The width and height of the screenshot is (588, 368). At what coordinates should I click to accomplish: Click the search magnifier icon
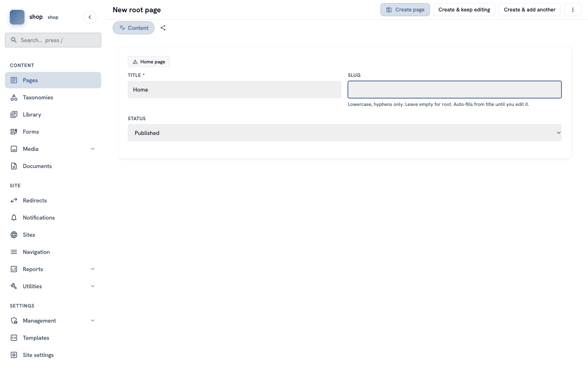tap(14, 40)
